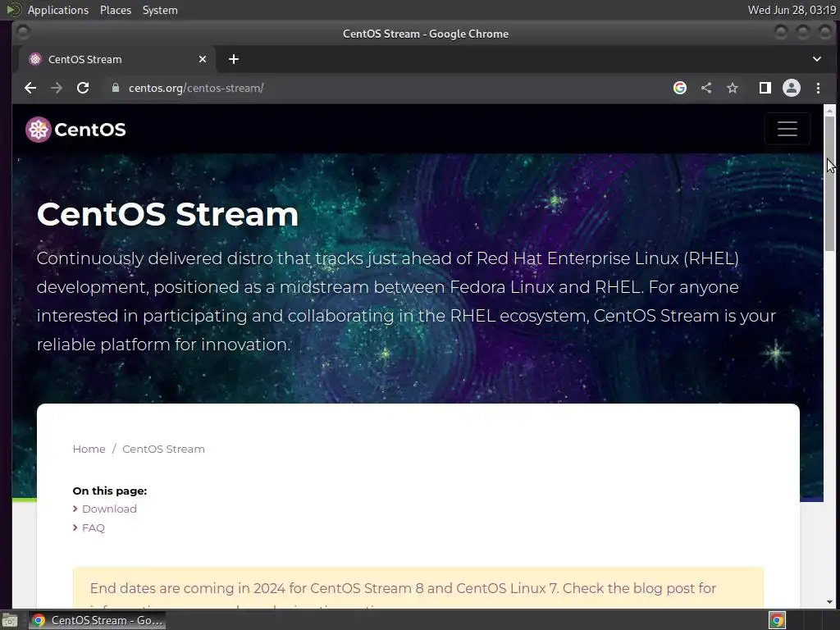Open the Chrome profile avatar
840x630 pixels.
792,88
